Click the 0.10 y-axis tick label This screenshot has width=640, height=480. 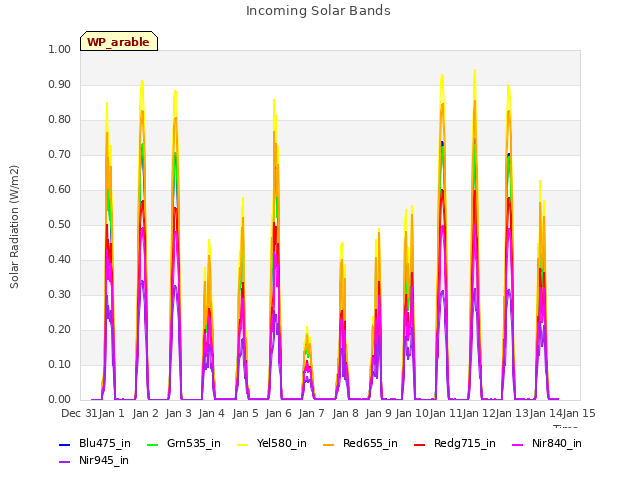(x=60, y=364)
